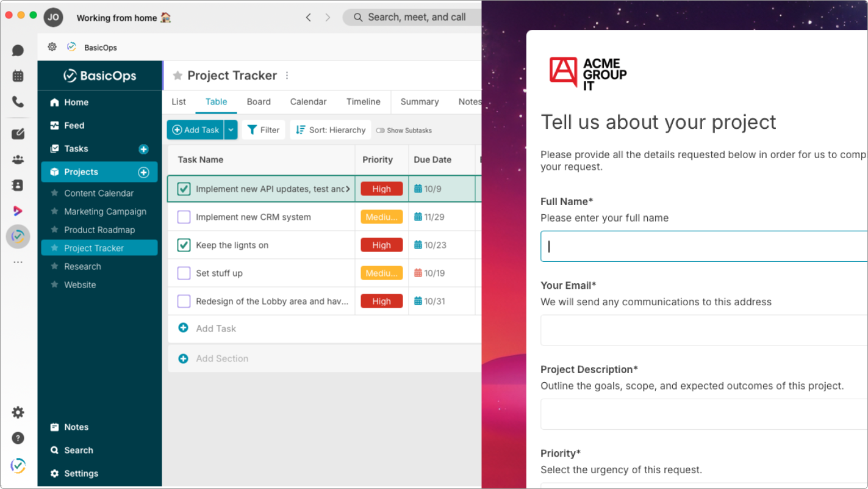868x489 pixels.
Task: Select the highlighted BasicOps app icon in rail
Action: pos(18,236)
